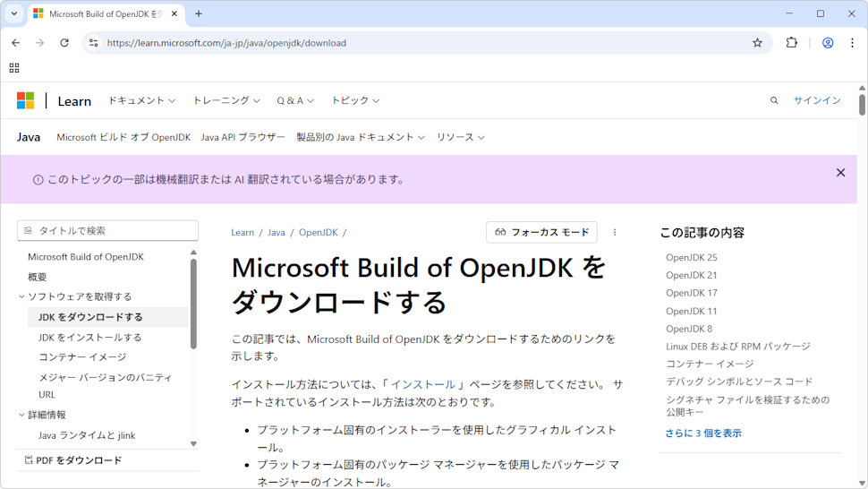Viewport: 868px width, 489px height.
Task: Click the インストール link in the article
Action: [423, 384]
